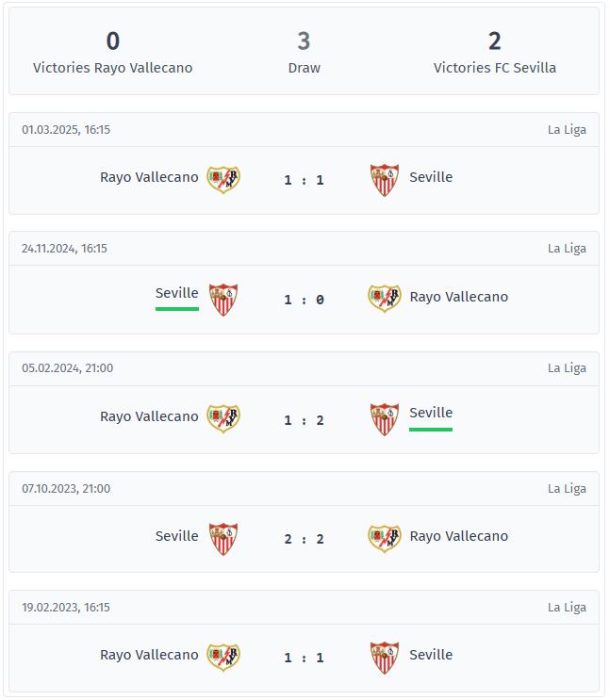Click the Draw count in summary
This screenshot has height=700, width=610.
304,41
